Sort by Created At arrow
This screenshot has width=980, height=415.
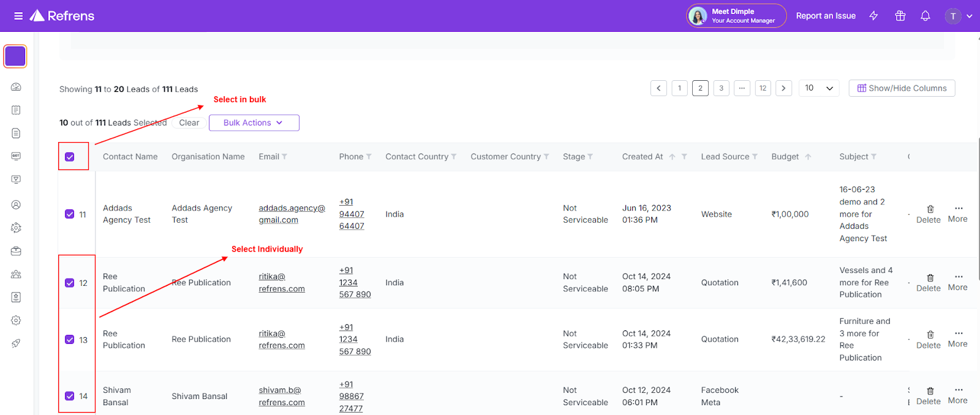672,157
